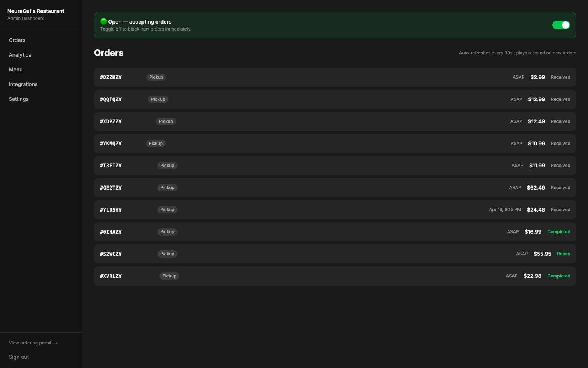This screenshot has width=588, height=368.
Task: Click the Ready status on order #S2WCZY
Action: (x=563, y=254)
